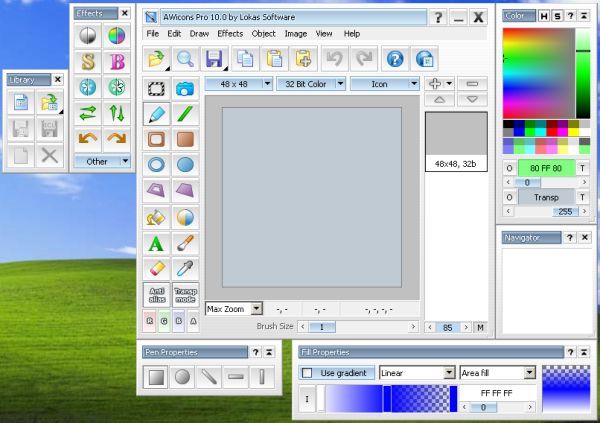
Task: Pick the hollow ellipse tool
Action: tap(157, 165)
